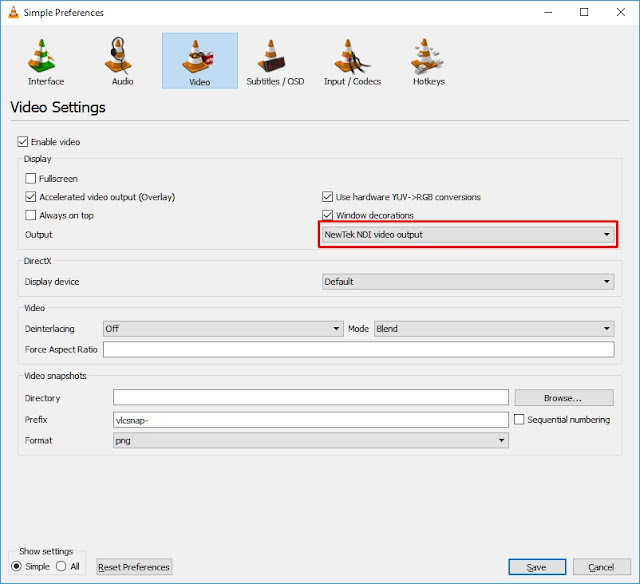The height and width of the screenshot is (584, 640).
Task: Click the Browse... button
Action: coord(564,397)
